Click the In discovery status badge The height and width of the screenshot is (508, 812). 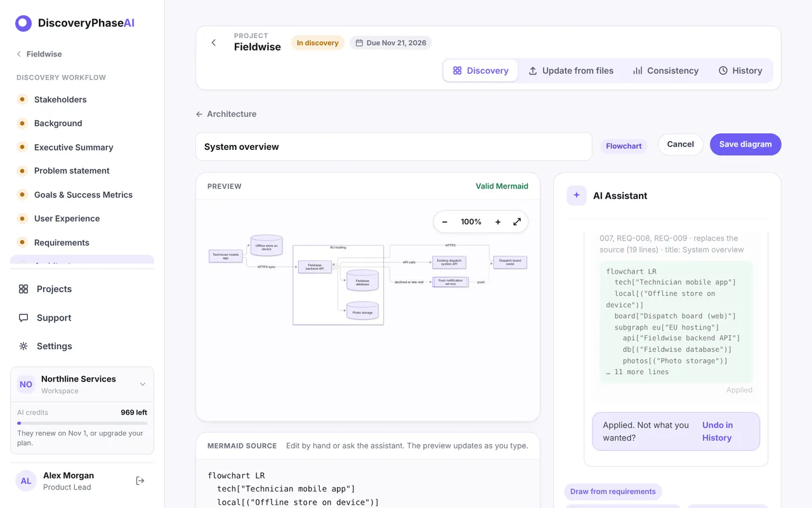[x=318, y=43]
